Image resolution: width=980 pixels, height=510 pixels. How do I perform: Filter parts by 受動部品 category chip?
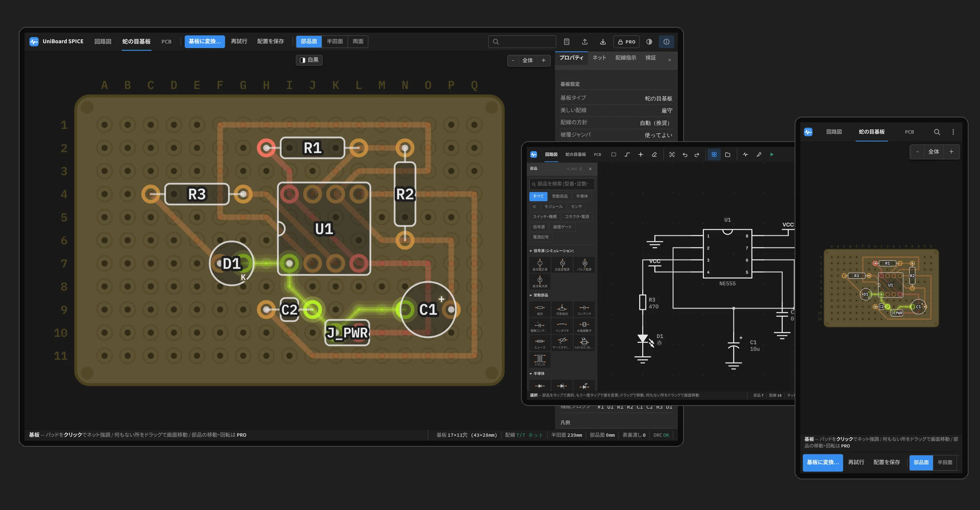[x=560, y=196]
